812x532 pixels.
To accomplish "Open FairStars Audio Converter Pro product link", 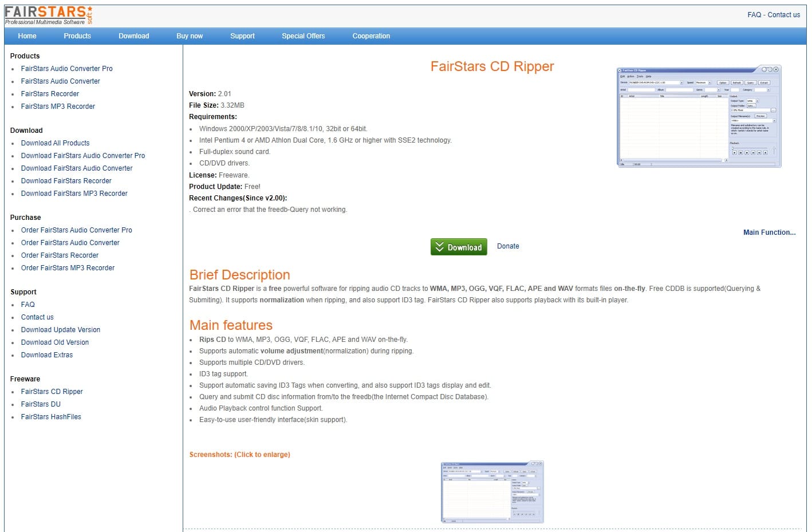I will click(x=66, y=69).
